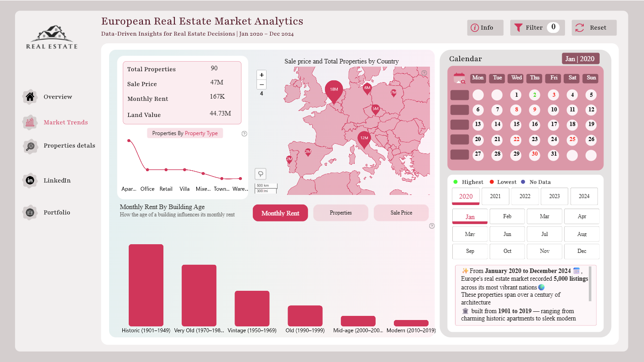Open the Info button
The height and width of the screenshot is (362, 644).
tap(485, 28)
